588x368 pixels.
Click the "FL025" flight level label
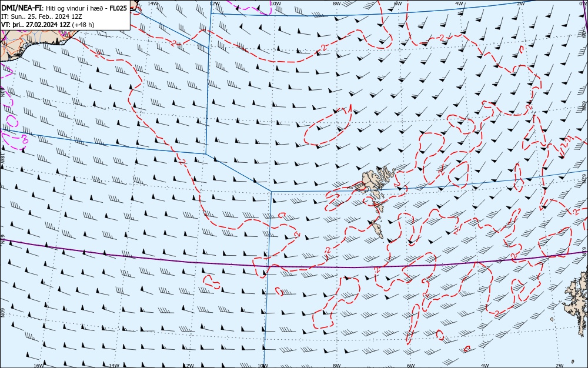pos(118,8)
